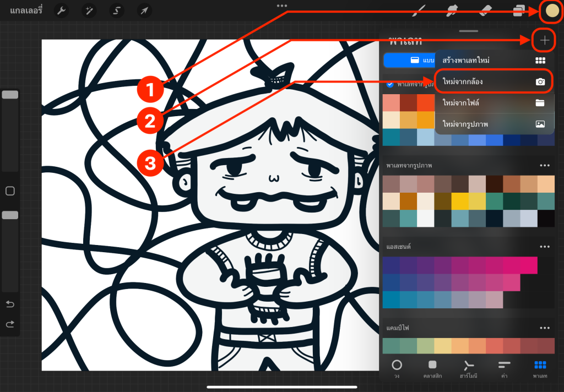Open options for พาเลทจากรูปภาพ palette
The image size is (564, 392).
(545, 165)
